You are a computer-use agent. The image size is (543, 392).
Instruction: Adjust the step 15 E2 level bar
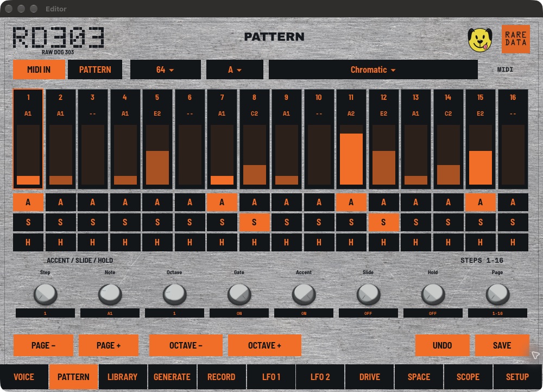481,155
